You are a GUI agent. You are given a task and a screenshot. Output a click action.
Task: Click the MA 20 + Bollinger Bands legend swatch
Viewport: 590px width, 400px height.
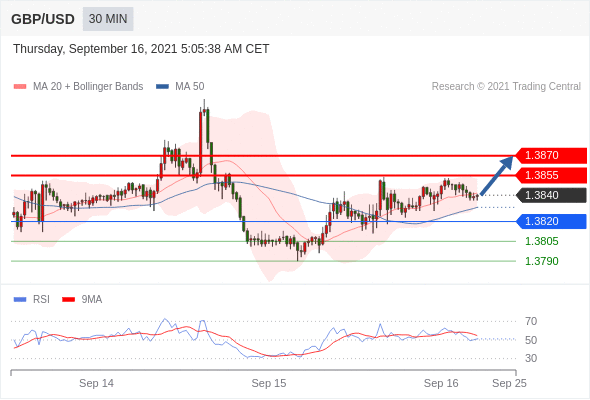click(x=20, y=87)
